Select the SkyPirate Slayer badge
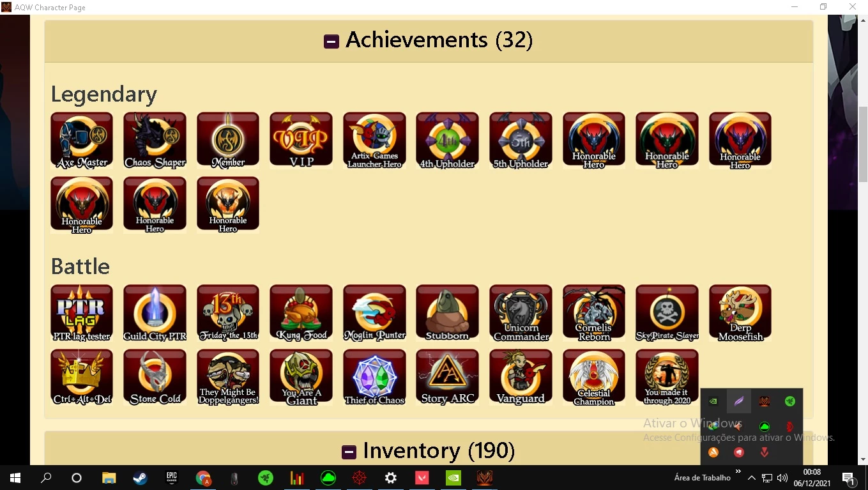Image resolution: width=868 pixels, height=490 pixels. [667, 312]
